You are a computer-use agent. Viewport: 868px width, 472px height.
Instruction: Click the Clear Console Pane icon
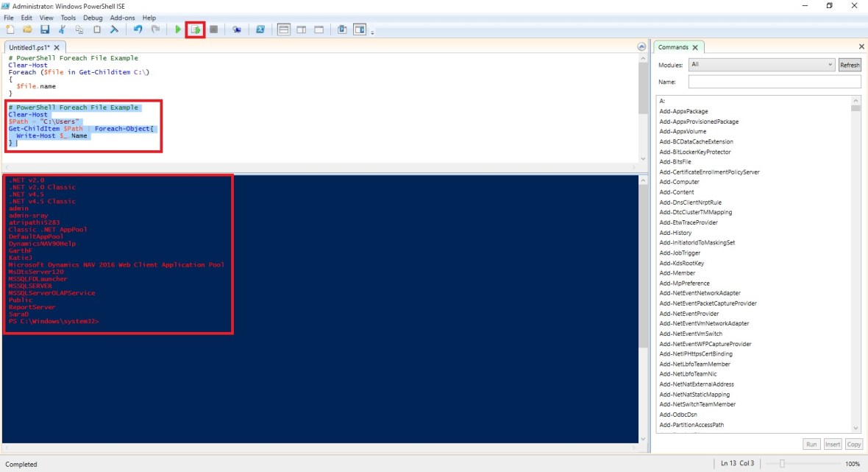(x=114, y=29)
